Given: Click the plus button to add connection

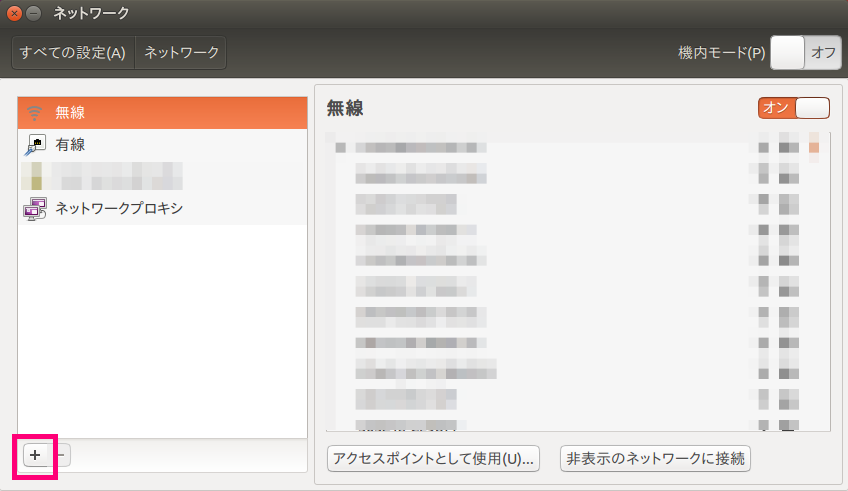Looking at the screenshot, I should point(35,455).
